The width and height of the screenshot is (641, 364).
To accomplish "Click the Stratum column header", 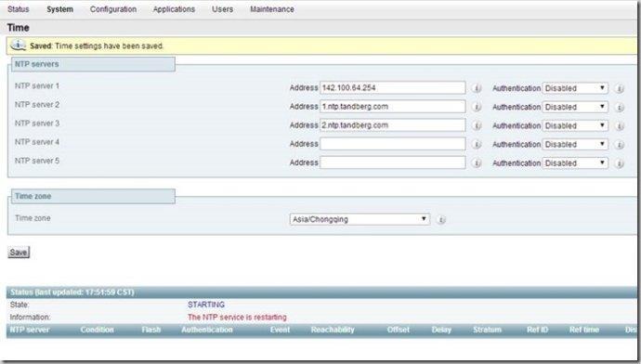I will tap(487, 330).
